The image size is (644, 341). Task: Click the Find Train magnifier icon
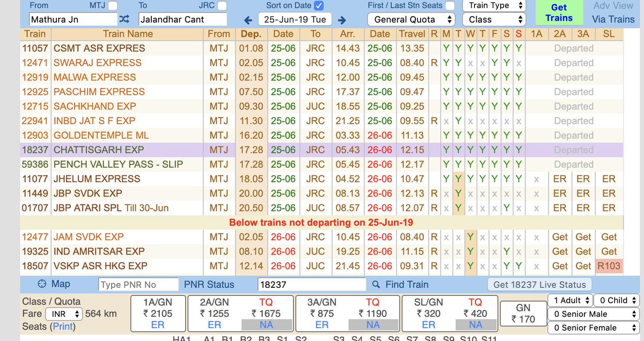point(376,285)
